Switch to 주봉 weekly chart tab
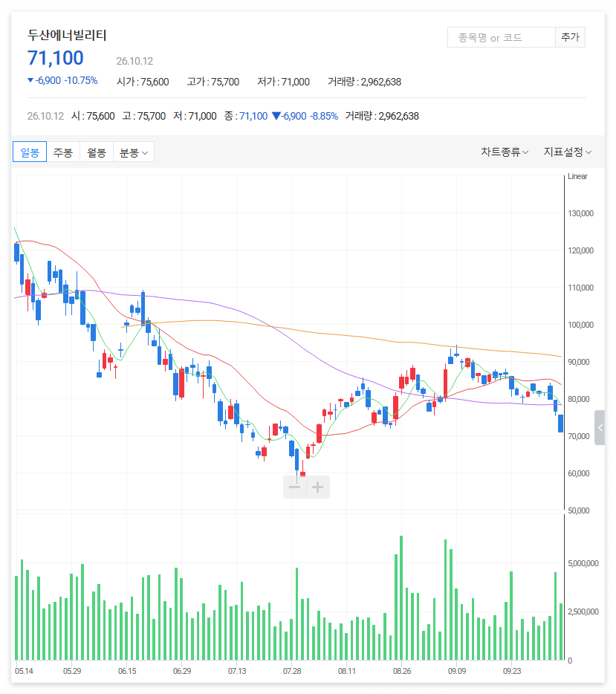This screenshot has width=616, height=694. (x=63, y=152)
